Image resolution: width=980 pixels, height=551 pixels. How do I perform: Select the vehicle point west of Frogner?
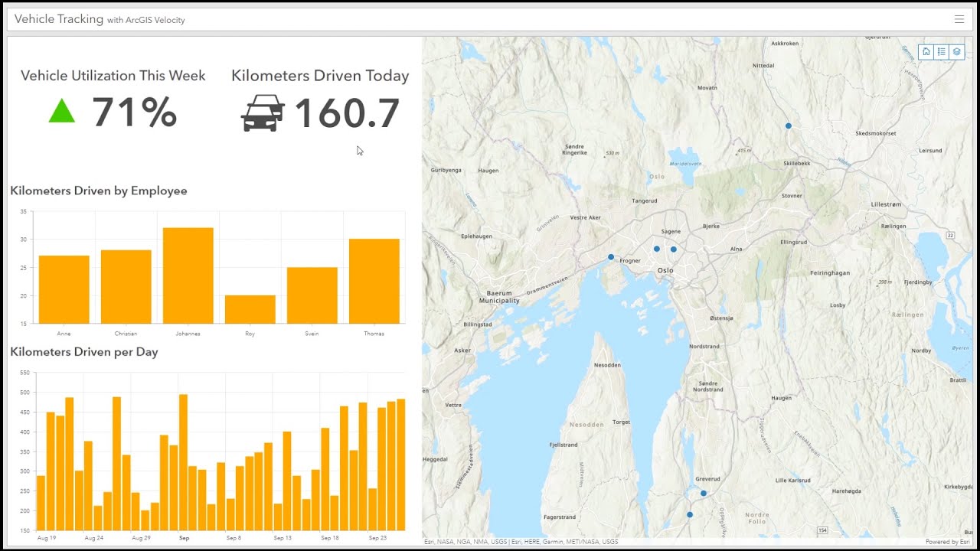611,257
